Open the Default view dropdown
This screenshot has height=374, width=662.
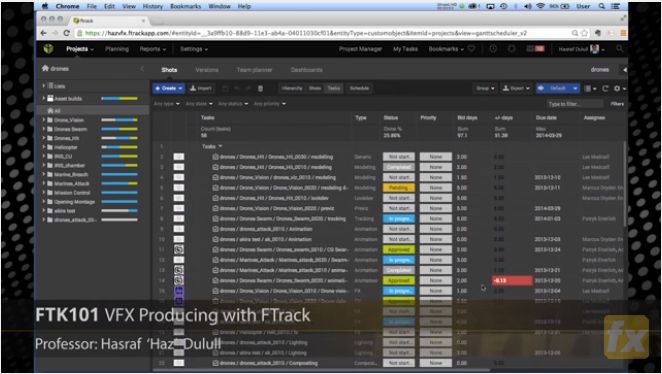(x=558, y=88)
